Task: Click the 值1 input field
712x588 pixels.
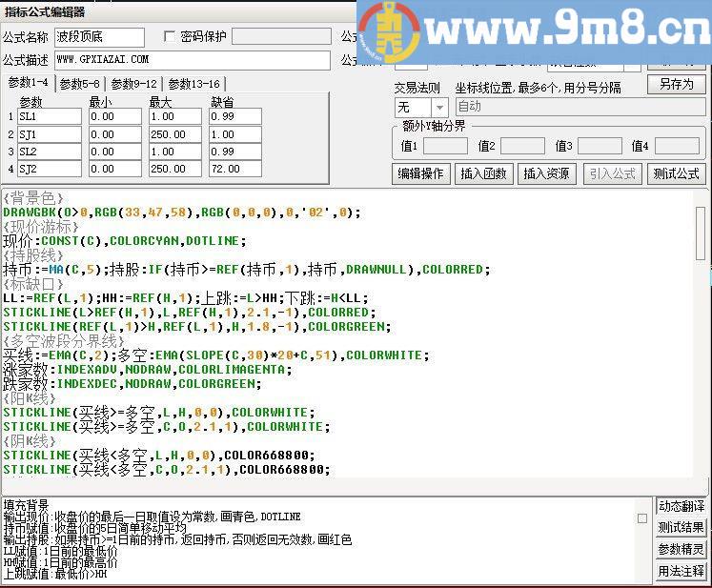Action: (x=445, y=146)
